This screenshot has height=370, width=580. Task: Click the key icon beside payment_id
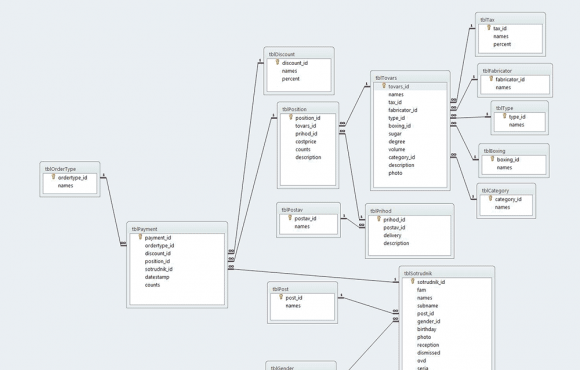point(140,237)
